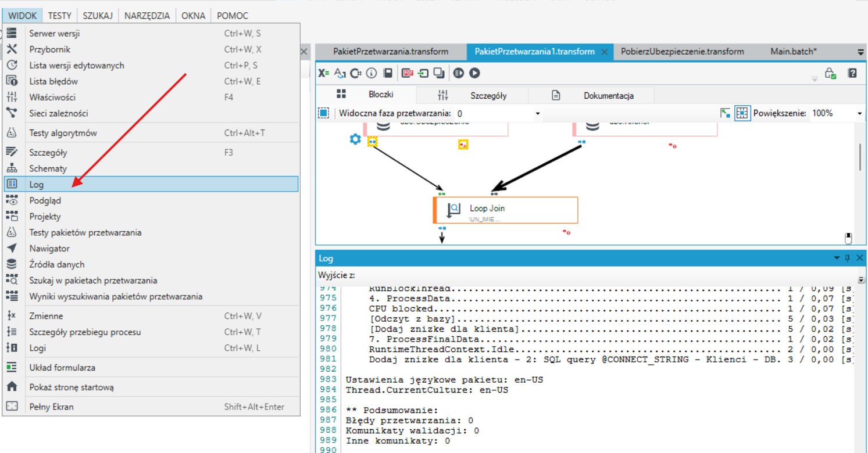This screenshot has width=868, height=453.
Task: Select the Bloczki view tab
Action: pos(366,94)
